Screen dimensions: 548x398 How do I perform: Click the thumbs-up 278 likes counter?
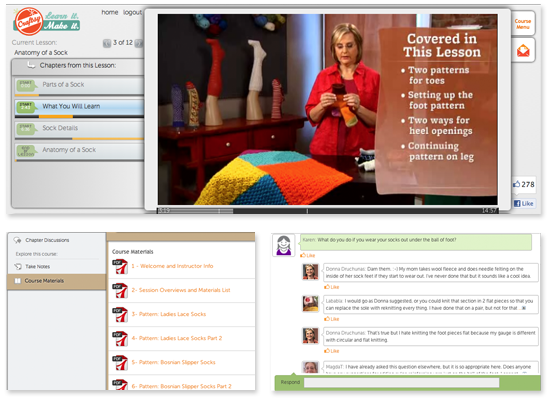(524, 184)
